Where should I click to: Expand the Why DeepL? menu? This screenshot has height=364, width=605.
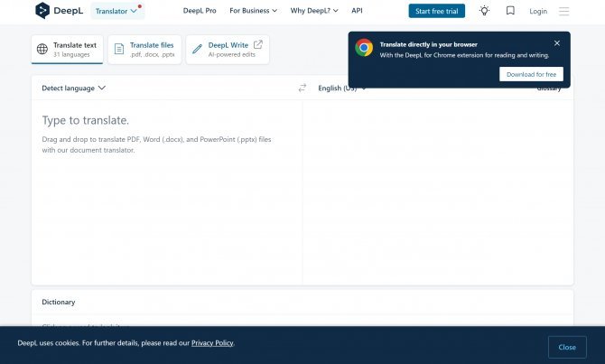314,11
